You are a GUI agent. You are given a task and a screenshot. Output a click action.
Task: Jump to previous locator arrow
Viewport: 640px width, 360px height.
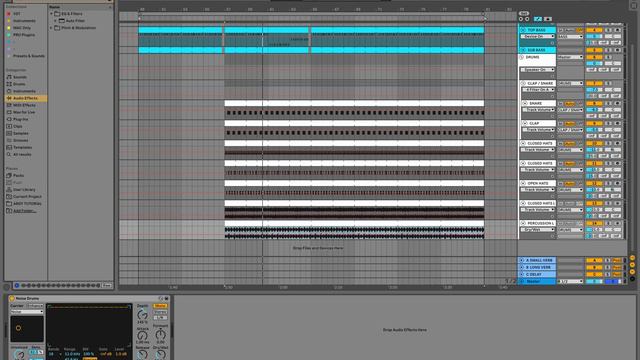coord(521,19)
